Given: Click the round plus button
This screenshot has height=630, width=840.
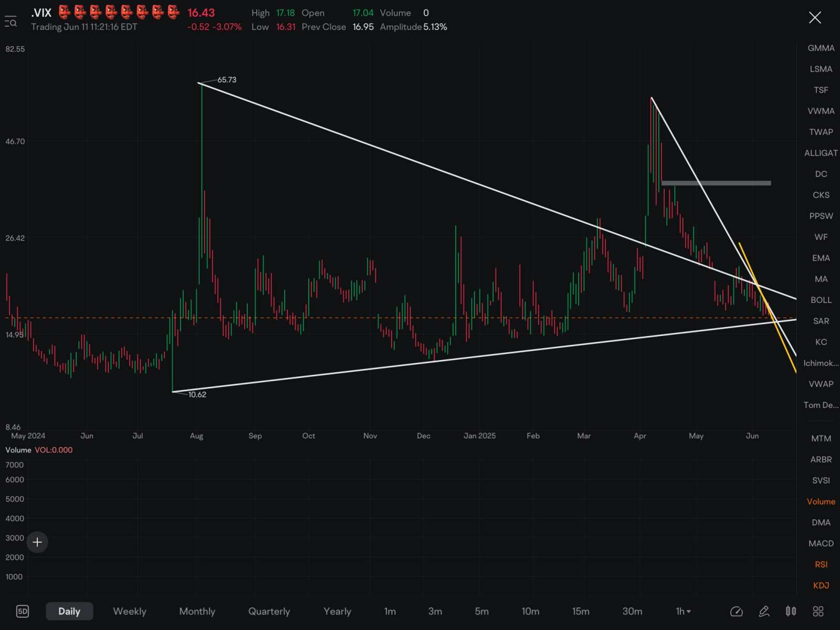Looking at the screenshot, I should point(37,542).
